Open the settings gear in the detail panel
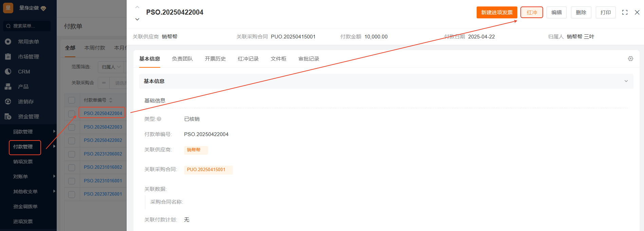 [x=630, y=59]
